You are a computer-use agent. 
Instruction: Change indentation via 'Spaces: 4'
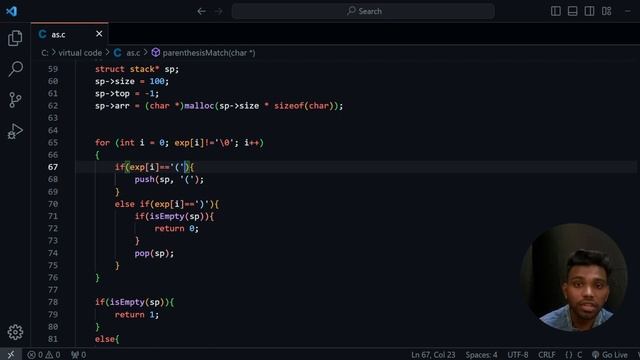tap(481, 355)
